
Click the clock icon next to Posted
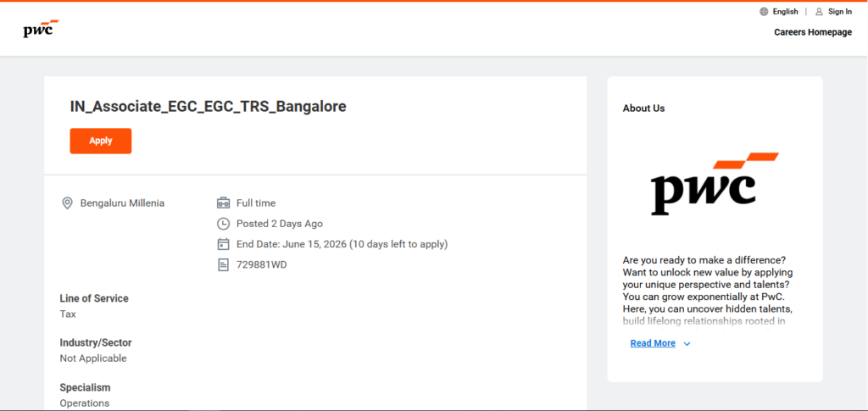click(x=223, y=224)
